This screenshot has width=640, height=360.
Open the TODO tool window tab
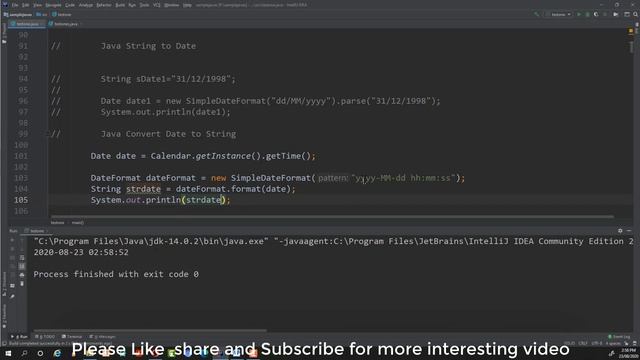(x=45, y=337)
